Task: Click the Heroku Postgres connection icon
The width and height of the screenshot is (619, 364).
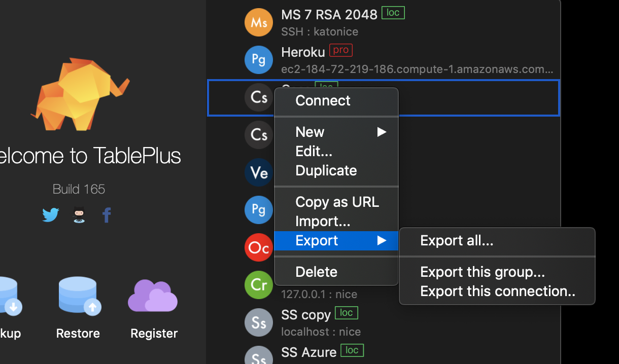Action: point(259,59)
